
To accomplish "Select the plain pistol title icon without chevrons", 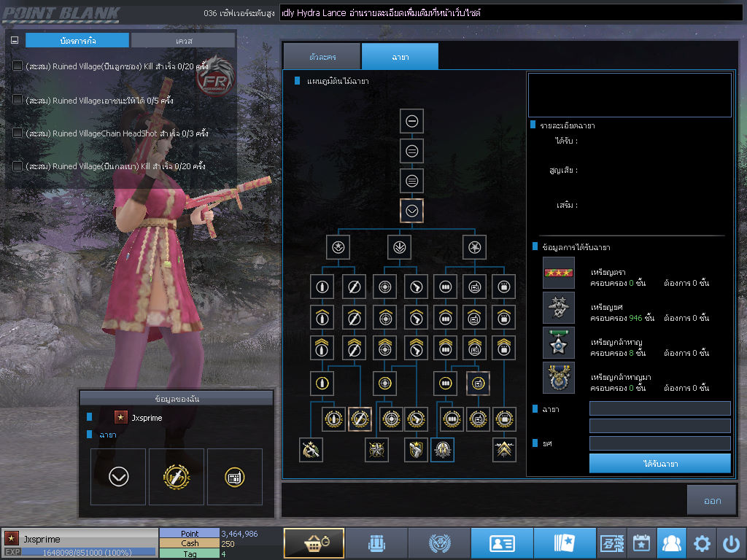I will point(416,287).
